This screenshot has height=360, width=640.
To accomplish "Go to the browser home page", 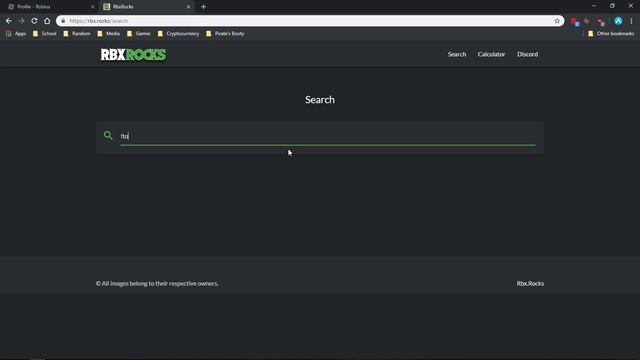I will (47, 21).
